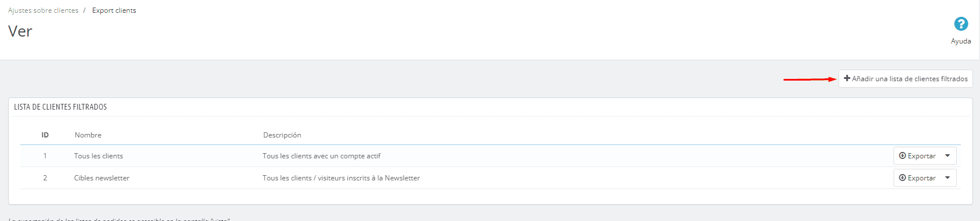Click the plus icon on Añadir button
This screenshot has height=221, width=980.
tap(847, 78)
